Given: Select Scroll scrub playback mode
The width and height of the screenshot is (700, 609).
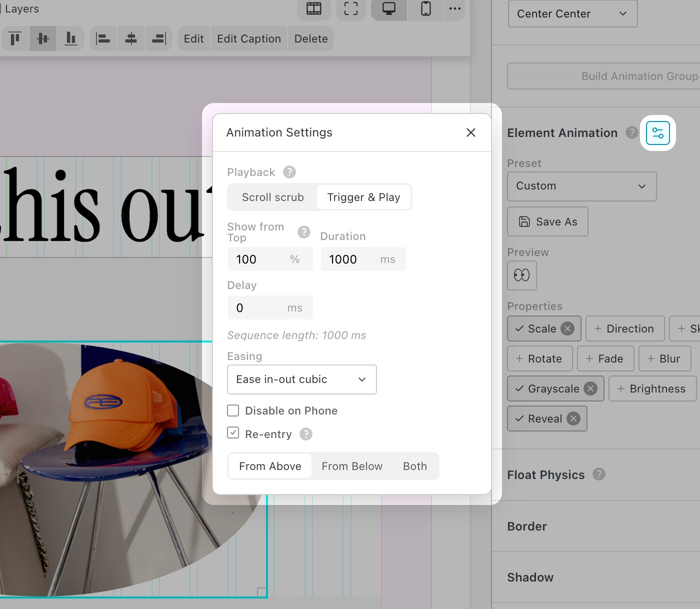Looking at the screenshot, I should (273, 197).
